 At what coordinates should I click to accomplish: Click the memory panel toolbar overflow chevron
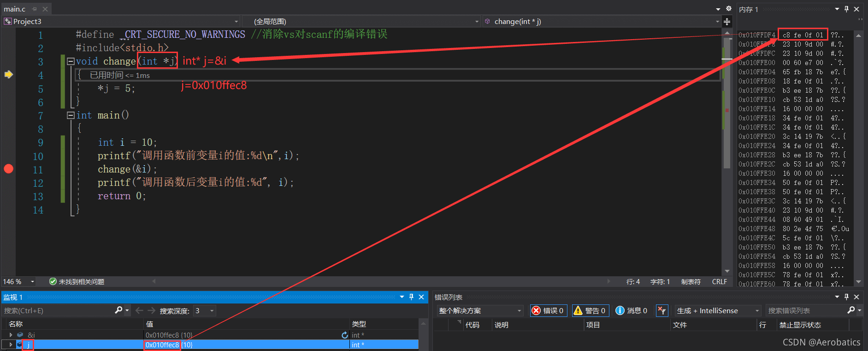click(x=860, y=19)
